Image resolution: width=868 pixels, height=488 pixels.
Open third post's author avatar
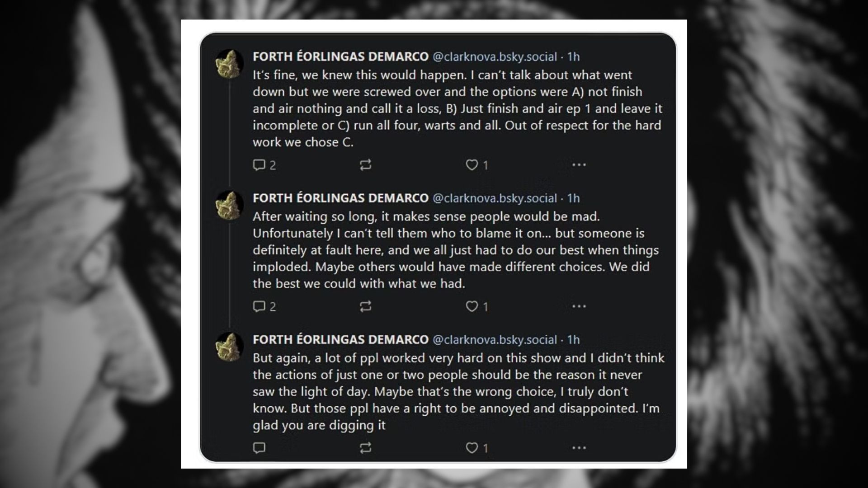[230, 347]
